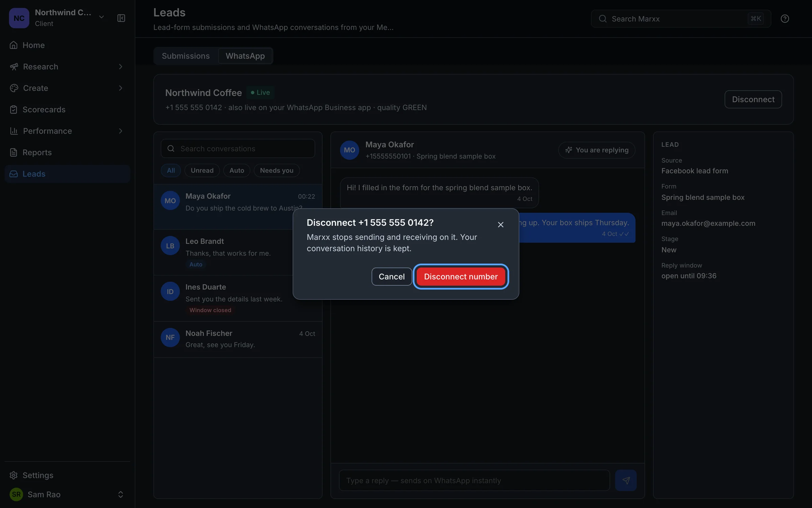Switch to the Submissions tab
Viewport: 812px width, 508px height.
point(185,56)
